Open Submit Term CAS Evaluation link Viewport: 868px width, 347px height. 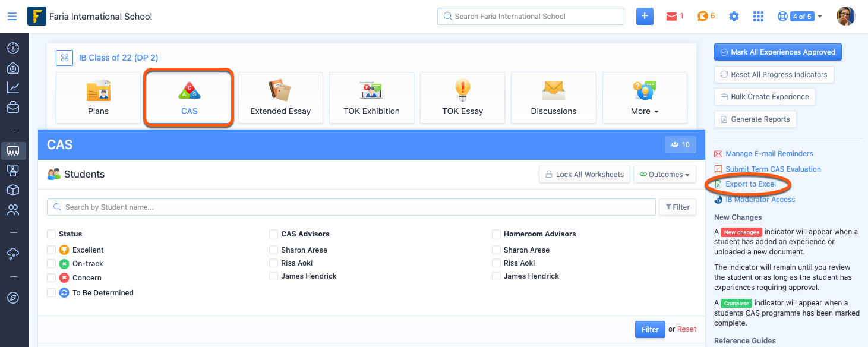pyautogui.click(x=773, y=169)
